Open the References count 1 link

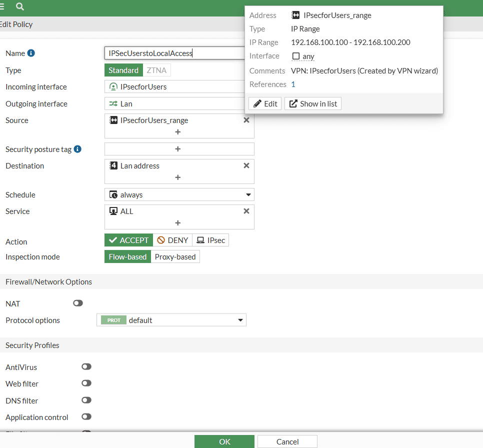tap(293, 84)
